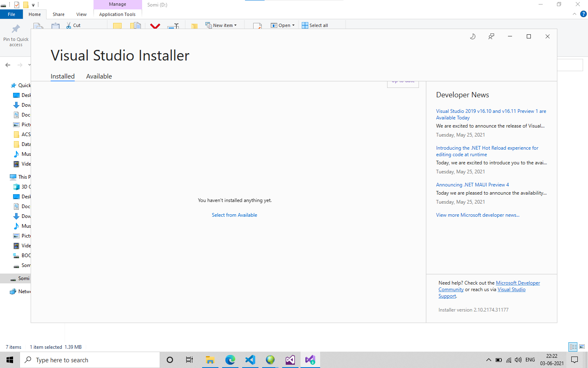Image resolution: width=588 pixels, height=368 pixels.
Task: Click the New item icon in ribbon
Action: tap(208, 25)
